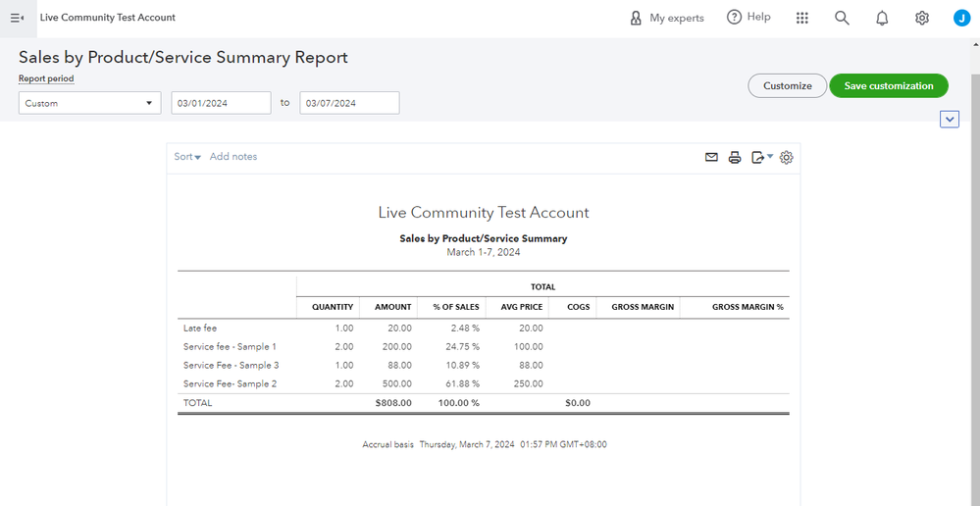Email the report using envelope icon

711,157
